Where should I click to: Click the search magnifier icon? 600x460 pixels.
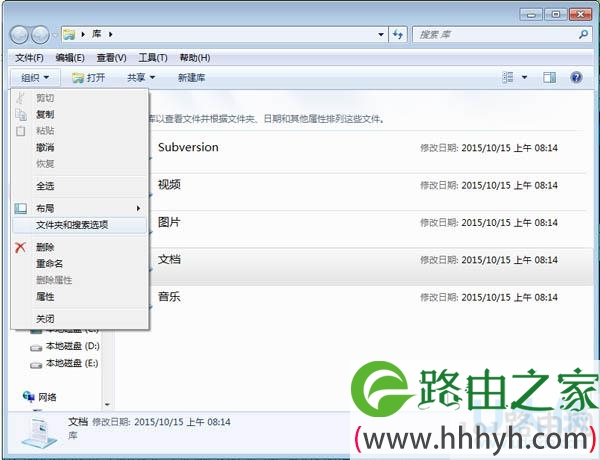[x=583, y=34]
